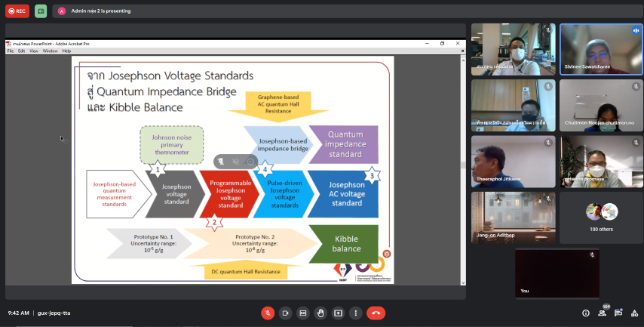Click the green companion mode icon
Image resolution: width=644 pixels, height=327 pixels.
coord(41,11)
